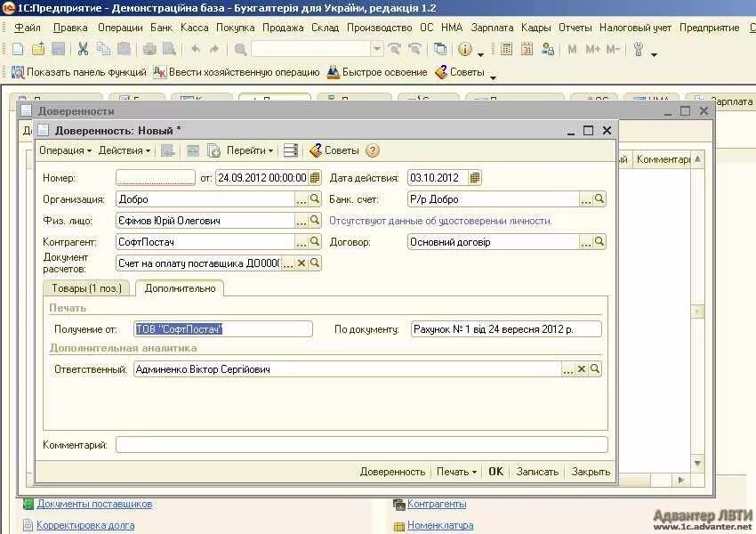Viewport: 756px width, 534px height.
Task: Open the calendar icon in main toolbar
Action: (527, 49)
